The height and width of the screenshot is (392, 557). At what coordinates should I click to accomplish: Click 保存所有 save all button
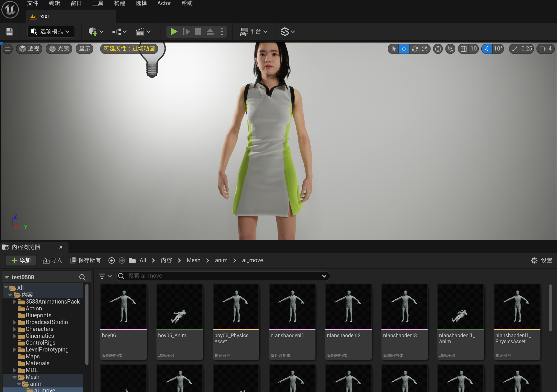[x=85, y=260]
